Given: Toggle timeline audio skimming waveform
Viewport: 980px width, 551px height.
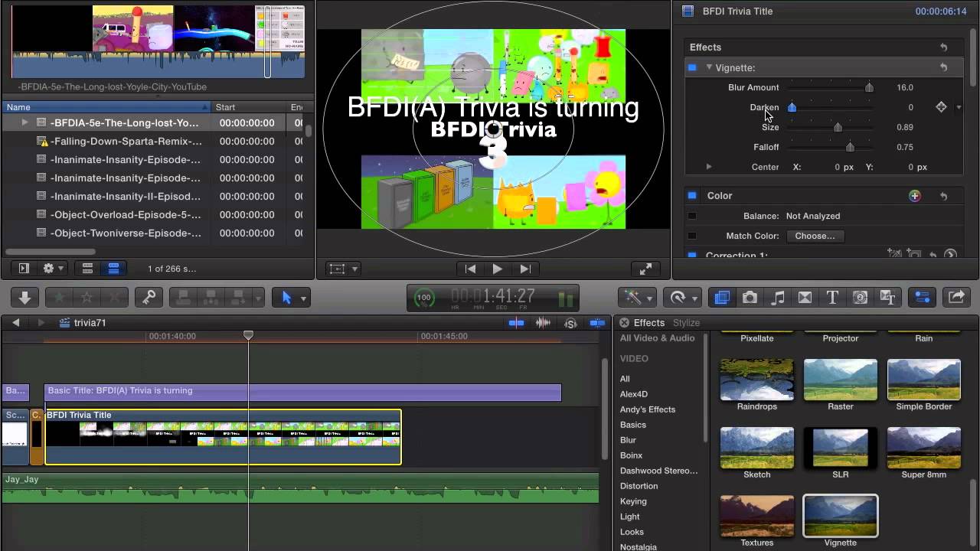Looking at the screenshot, I should click(543, 323).
